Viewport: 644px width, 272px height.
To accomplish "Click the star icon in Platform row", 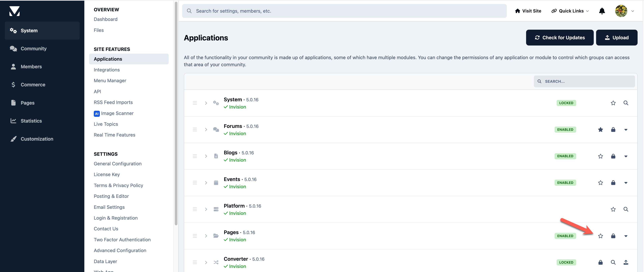I will [x=613, y=209].
